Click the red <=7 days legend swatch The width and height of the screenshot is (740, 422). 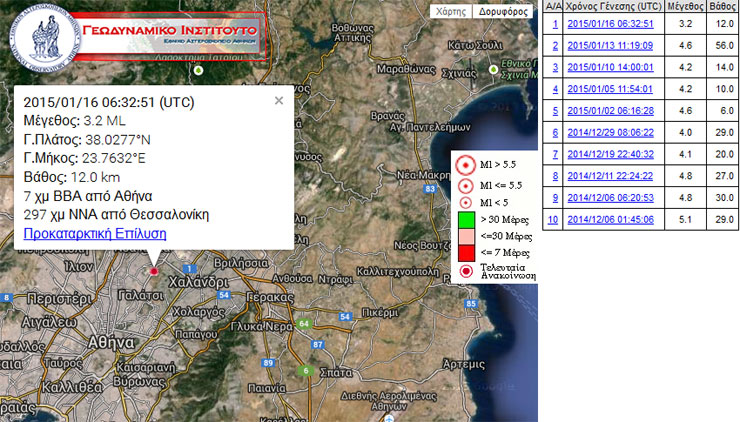coord(463,252)
